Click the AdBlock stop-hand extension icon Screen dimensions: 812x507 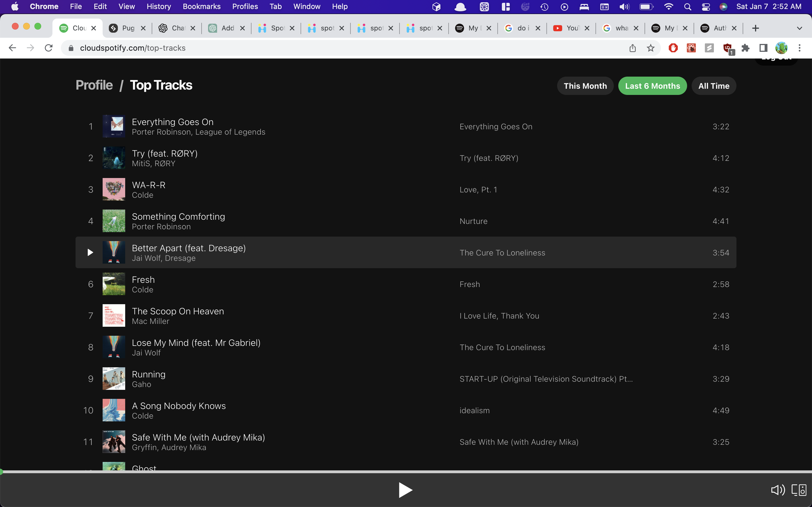pos(673,48)
